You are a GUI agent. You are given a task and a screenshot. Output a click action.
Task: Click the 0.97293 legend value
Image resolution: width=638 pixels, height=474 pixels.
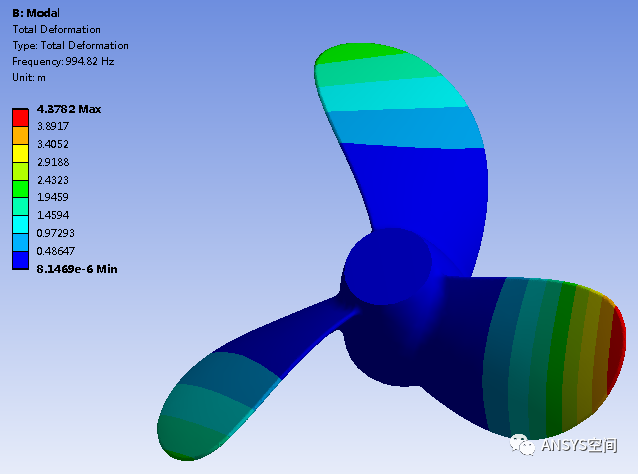pos(56,233)
